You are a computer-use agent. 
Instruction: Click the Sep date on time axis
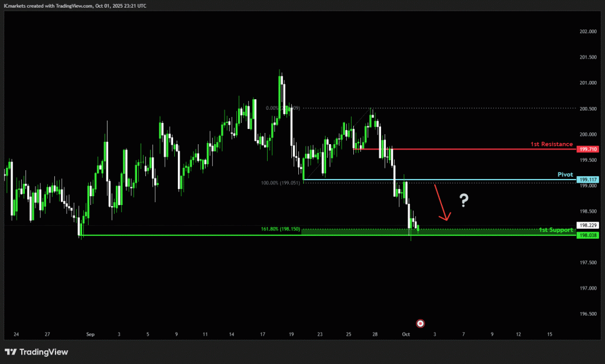point(90,334)
